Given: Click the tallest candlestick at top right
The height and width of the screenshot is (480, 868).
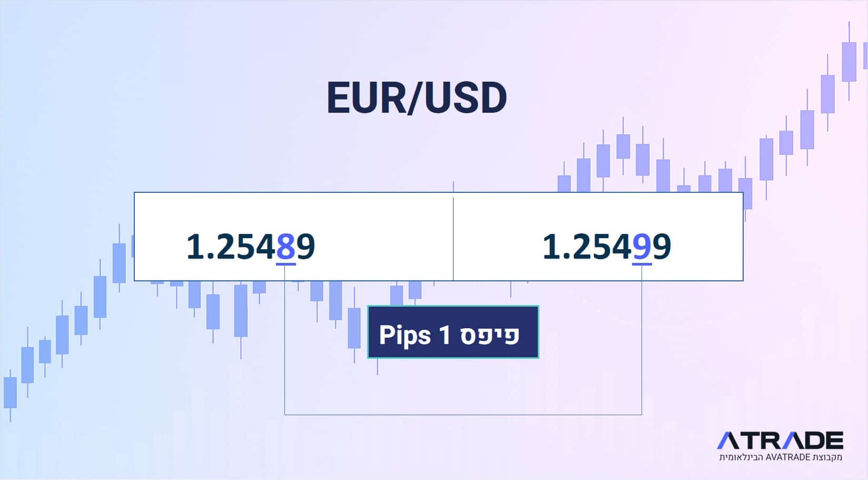Looking at the screenshot, I should pyautogui.click(x=849, y=61).
